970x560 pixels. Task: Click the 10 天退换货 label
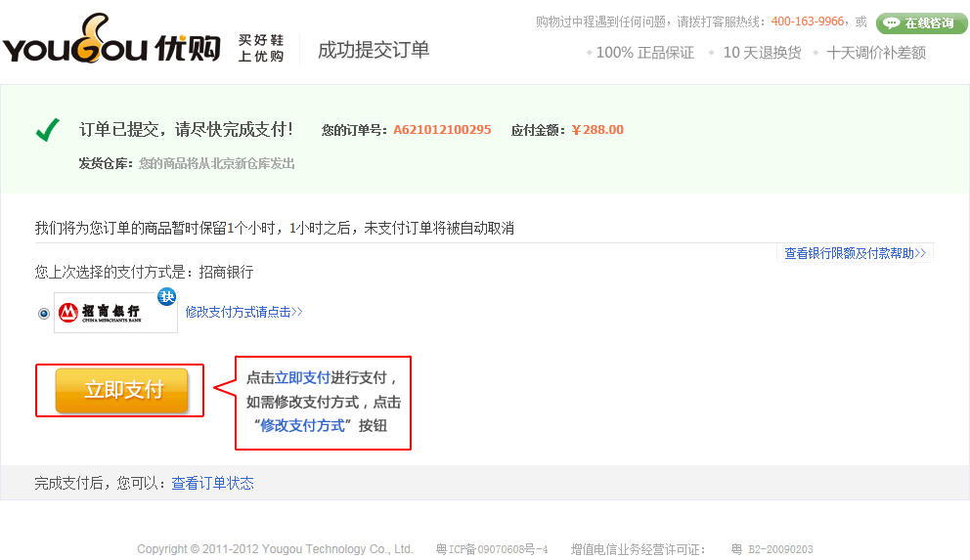tap(762, 53)
